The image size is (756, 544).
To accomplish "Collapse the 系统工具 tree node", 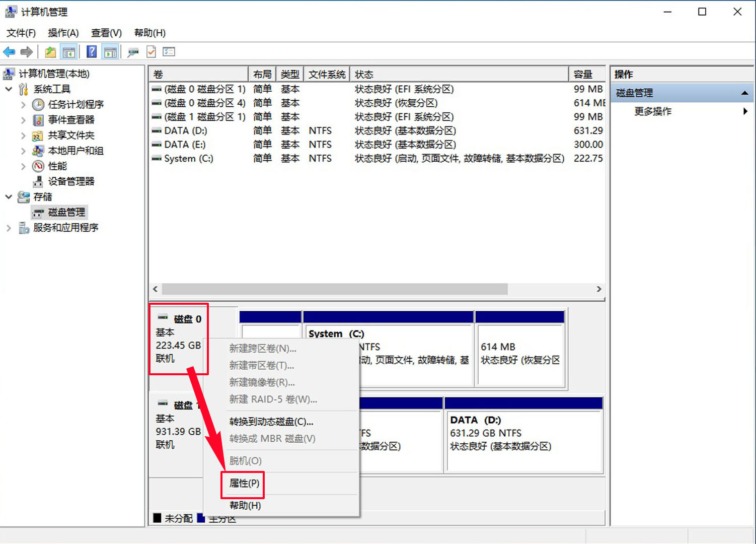I will (9, 89).
